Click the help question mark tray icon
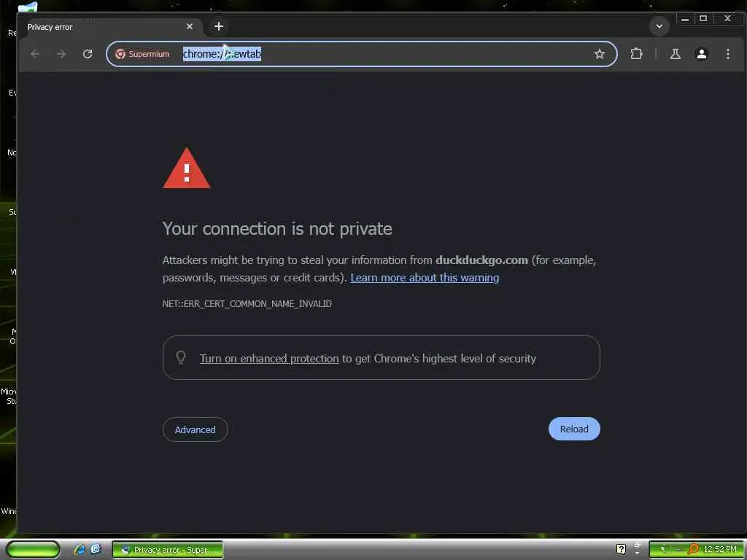The image size is (747, 560). pos(621,549)
